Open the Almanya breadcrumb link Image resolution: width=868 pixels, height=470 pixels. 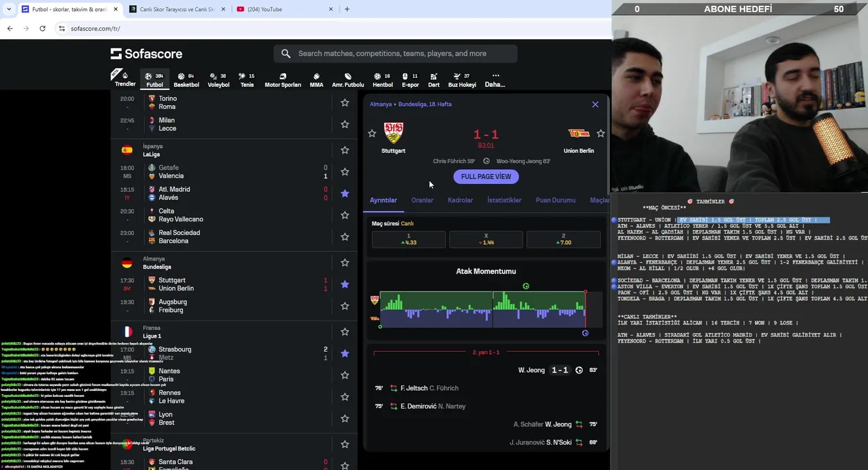[x=381, y=104]
